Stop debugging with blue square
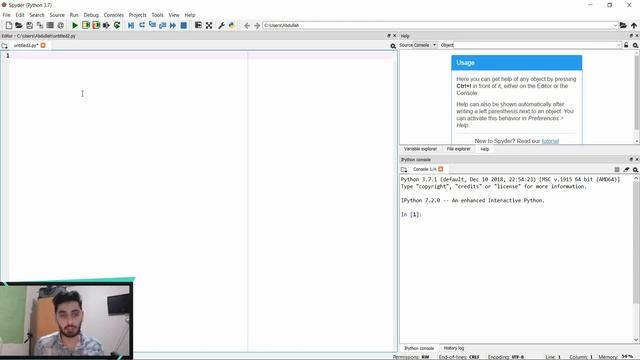The image size is (640, 360). (x=184, y=25)
